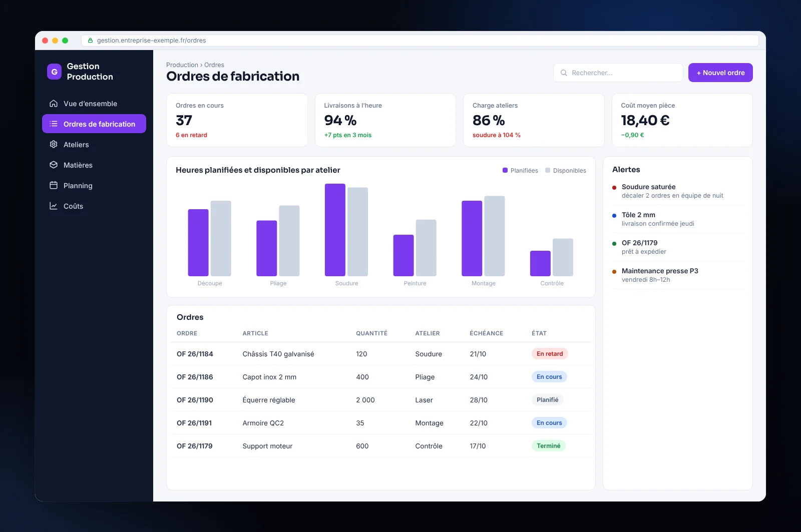The width and height of the screenshot is (801, 532).
Task: Click the list icon beside Ordres de fabrication
Action: click(x=54, y=124)
